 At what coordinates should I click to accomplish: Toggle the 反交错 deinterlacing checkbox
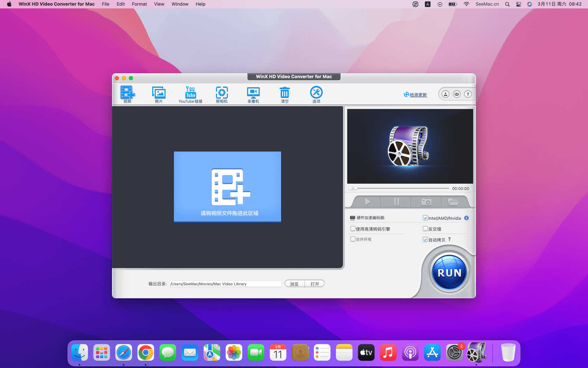tap(425, 229)
